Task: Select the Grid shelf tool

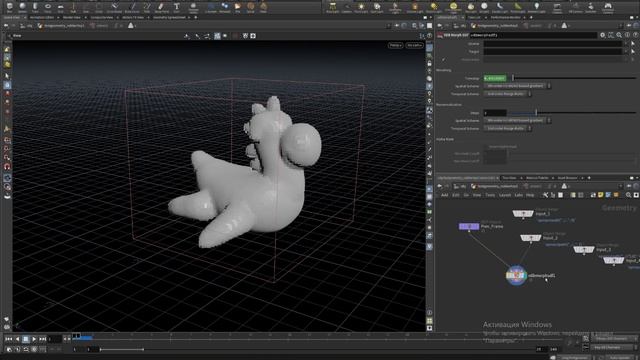Action: pos(60,7)
